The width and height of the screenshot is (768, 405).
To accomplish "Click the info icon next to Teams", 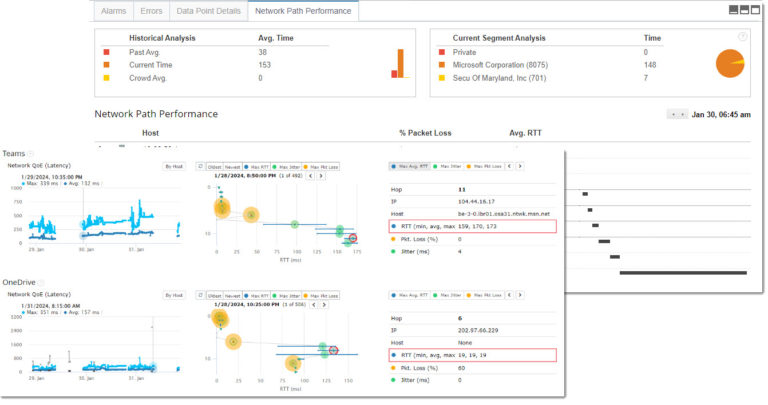I will point(30,154).
